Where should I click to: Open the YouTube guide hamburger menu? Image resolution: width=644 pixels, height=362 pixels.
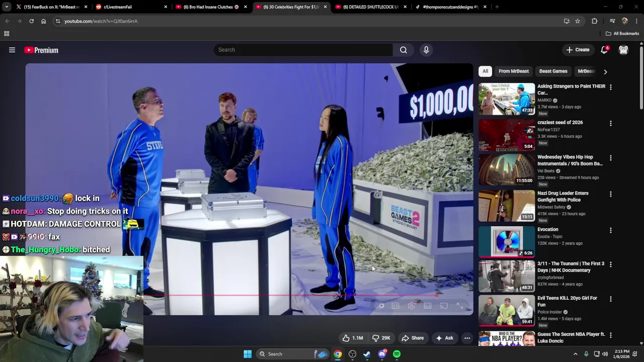tap(12, 50)
